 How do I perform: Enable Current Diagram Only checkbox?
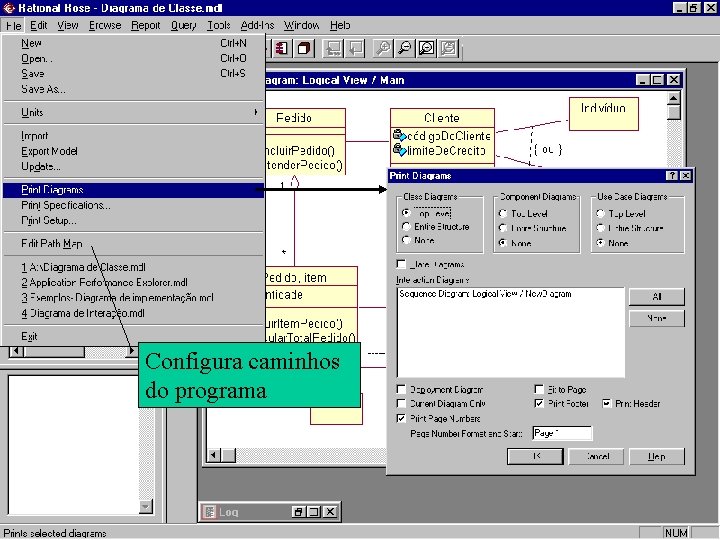401,403
